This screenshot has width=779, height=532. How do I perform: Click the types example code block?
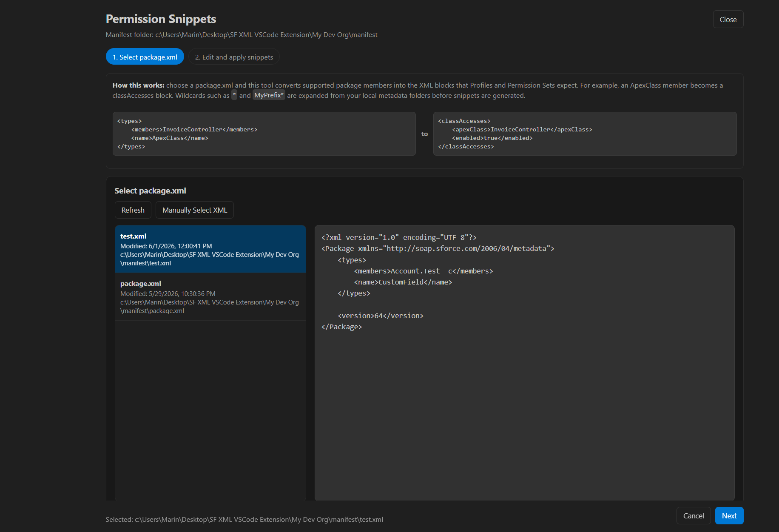(x=264, y=134)
